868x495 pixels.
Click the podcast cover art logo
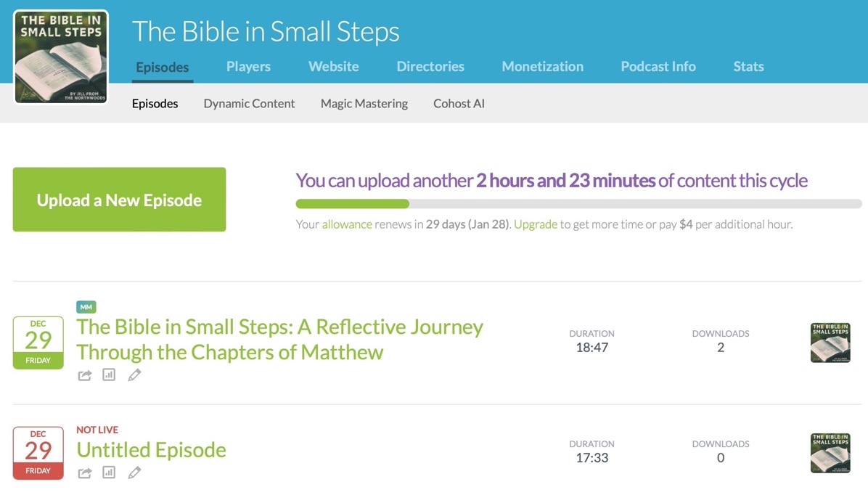point(61,57)
